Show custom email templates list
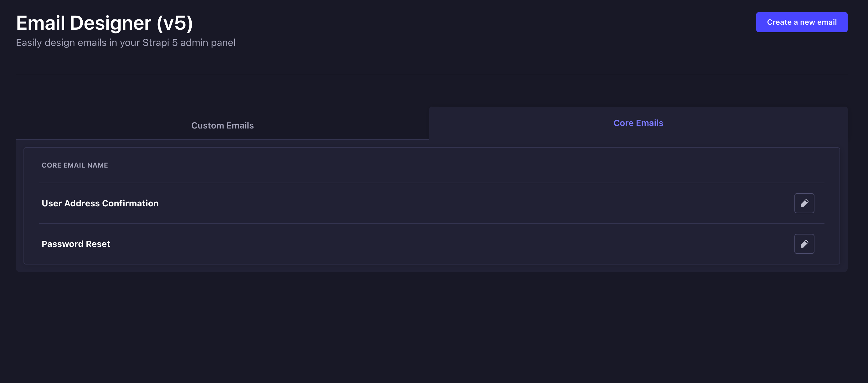The height and width of the screenshot is (383, 868). point(222,126)
